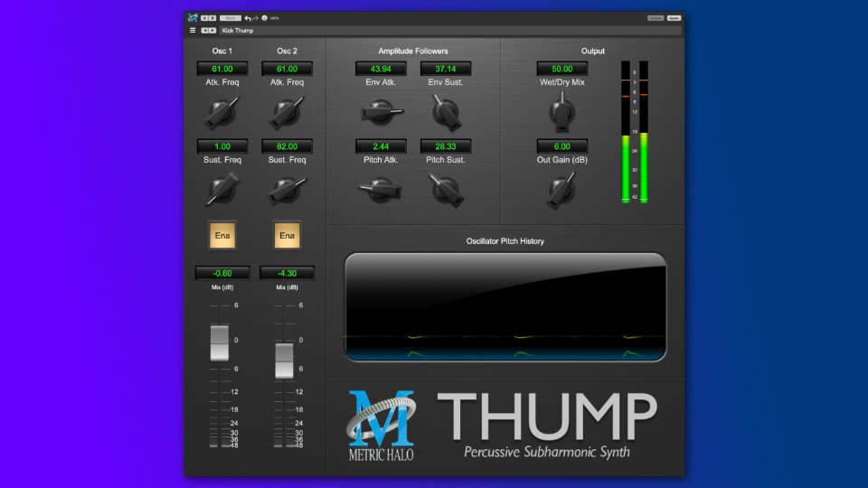Click the undo arrow icon
Viewport: 868px width, 488px height.
point(248,18)
